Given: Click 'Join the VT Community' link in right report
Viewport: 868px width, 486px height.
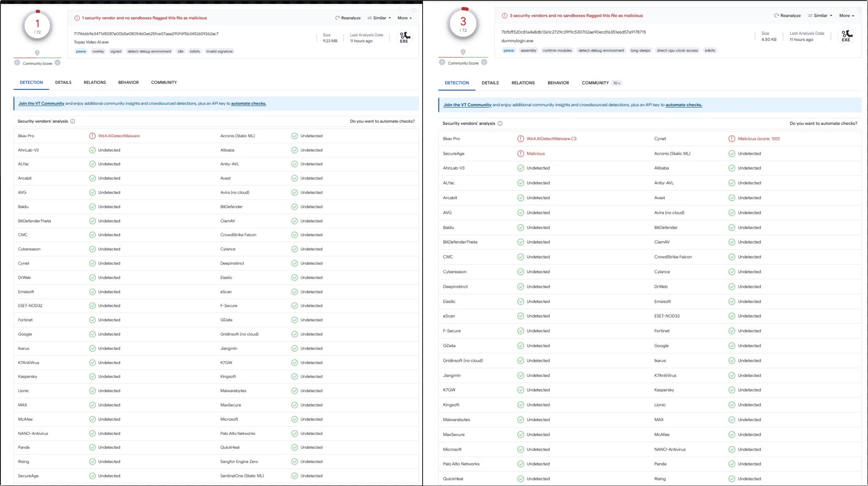Looking at the screenshot, I should tap(467, 105).
